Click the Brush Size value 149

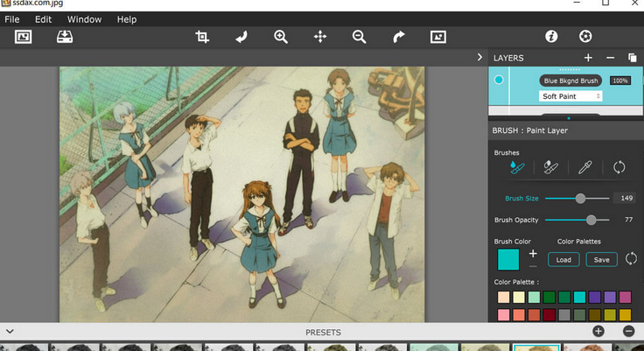coord(626,198)
